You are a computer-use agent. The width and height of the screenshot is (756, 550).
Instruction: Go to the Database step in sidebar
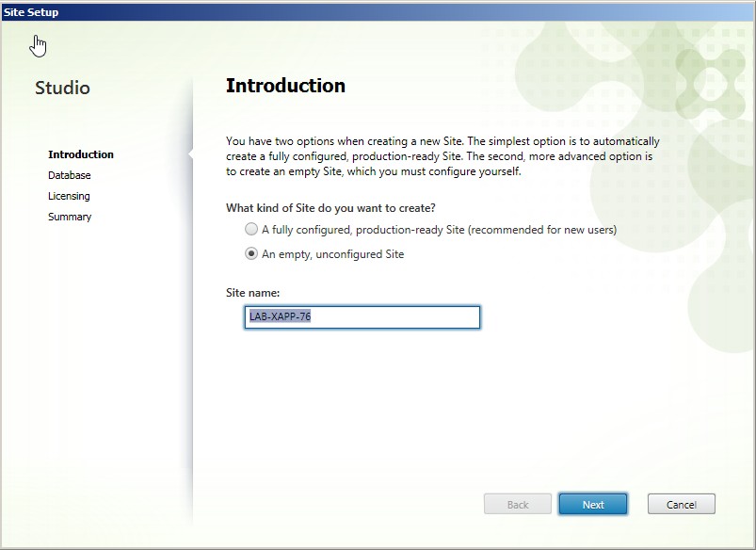tap(70, 175)
